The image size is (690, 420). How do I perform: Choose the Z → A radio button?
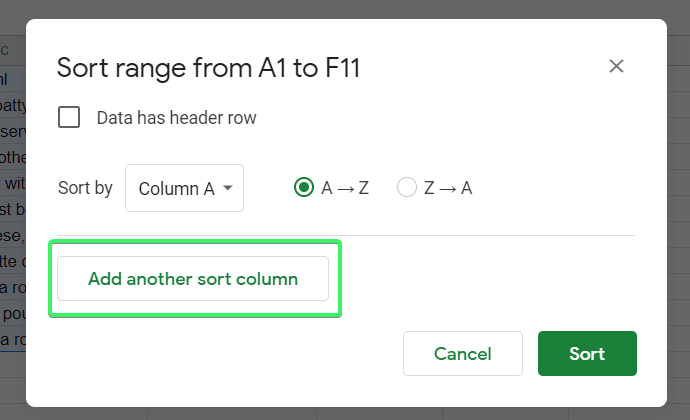pos(407,188)
